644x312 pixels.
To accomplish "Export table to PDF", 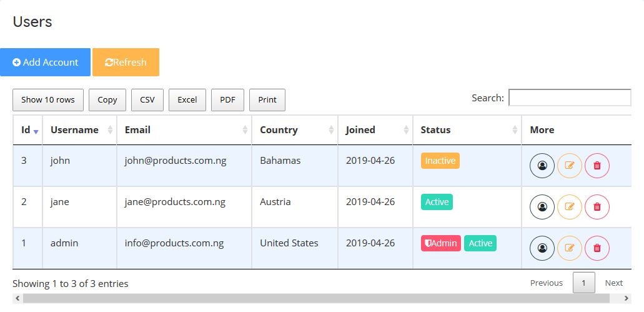I will point(228,99).
